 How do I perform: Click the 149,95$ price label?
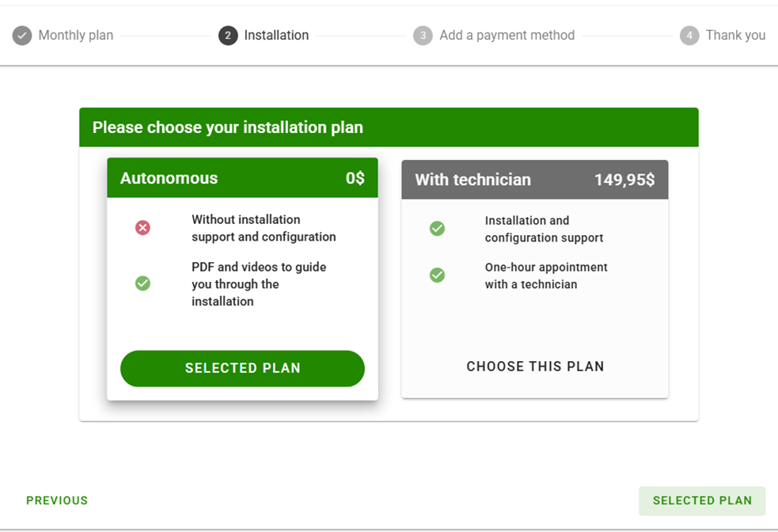624,180
